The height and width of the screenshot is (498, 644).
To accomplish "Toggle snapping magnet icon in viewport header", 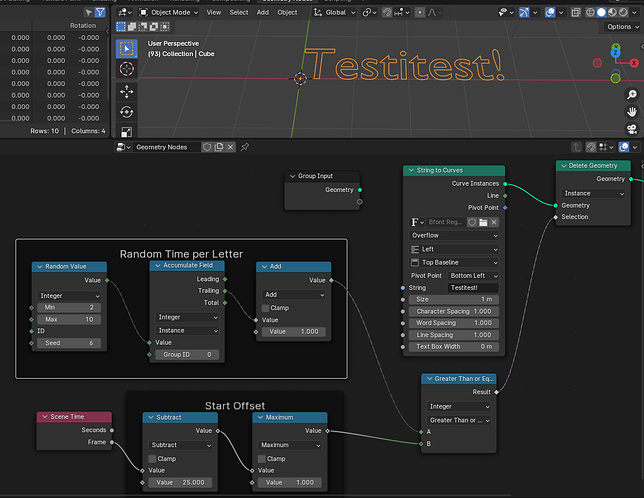I will coord(387,13).
